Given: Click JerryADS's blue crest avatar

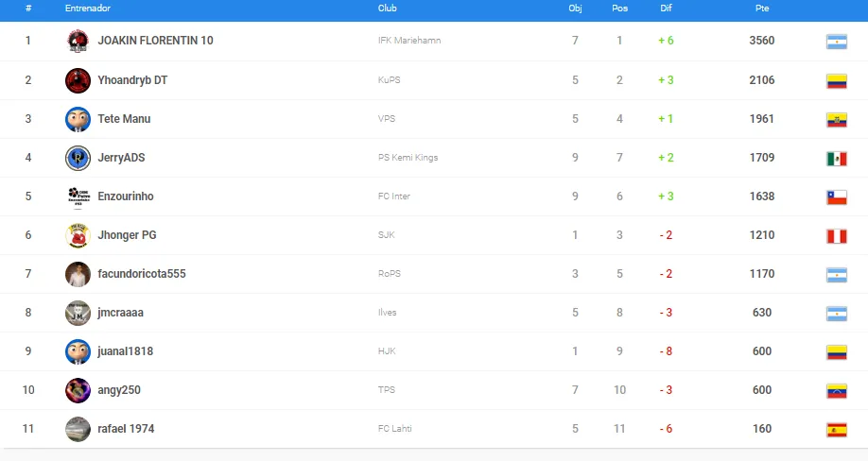Looking at the screenshot, I should [78, 158].
